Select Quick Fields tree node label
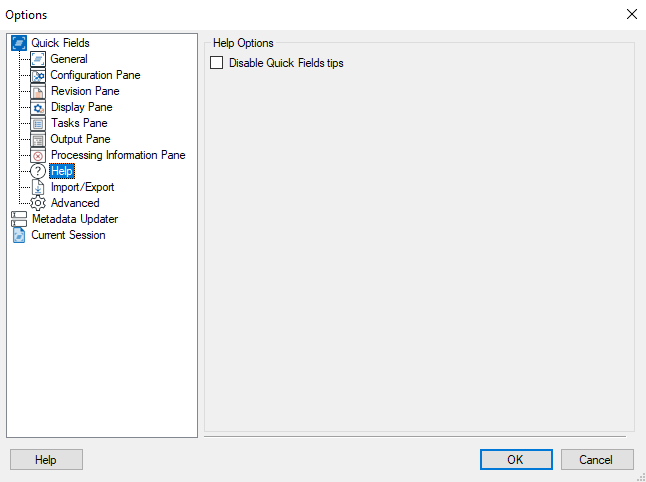Viewport: 646px width, 482px height. click(x=61, y=43)
